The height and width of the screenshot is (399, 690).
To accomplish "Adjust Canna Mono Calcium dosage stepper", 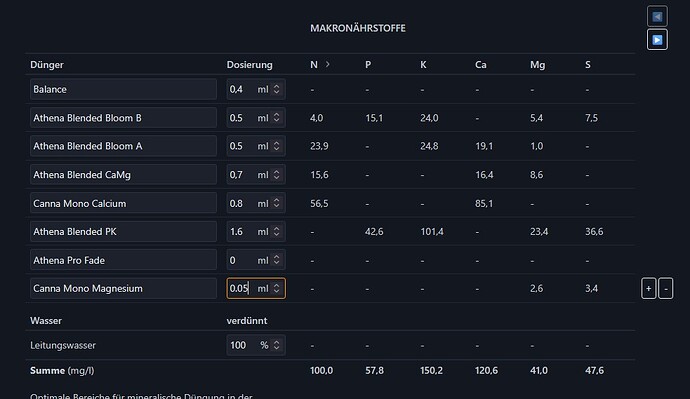I will tap(276, 203).
